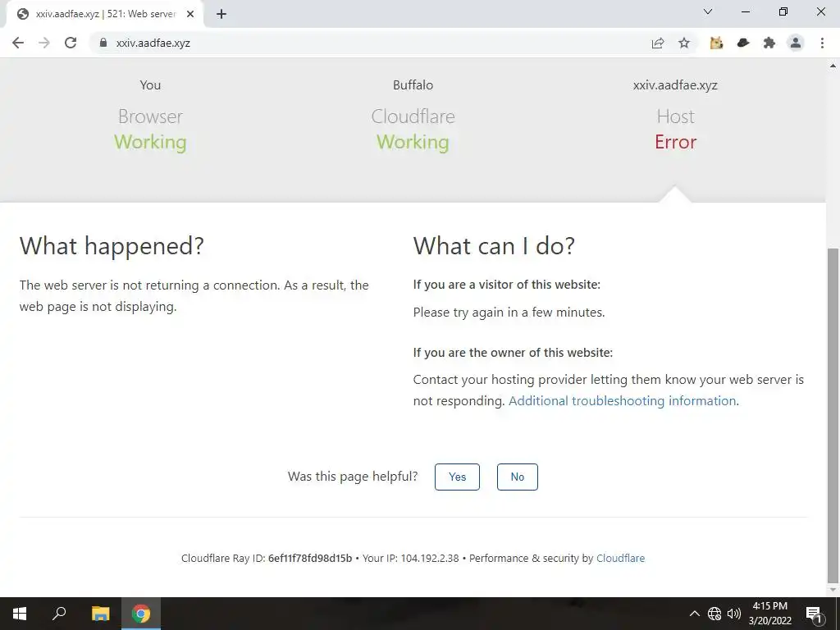
Task: Open the Cloudflare footer link
Action: [x=620, y=558]
